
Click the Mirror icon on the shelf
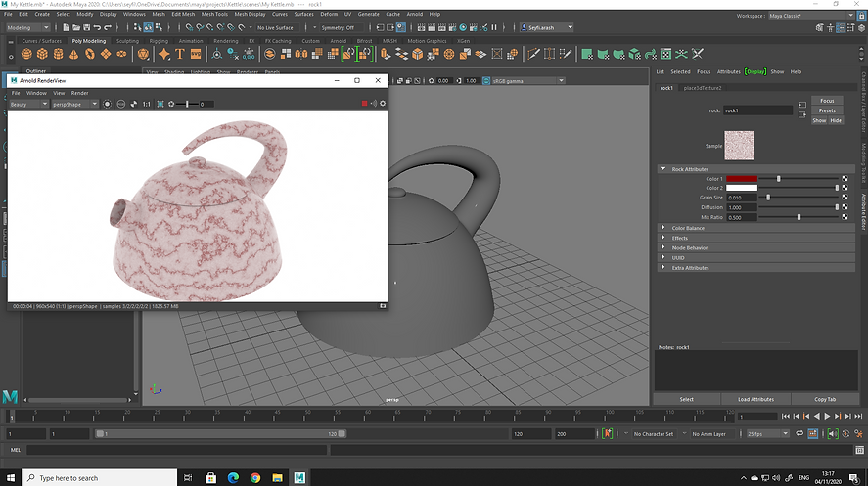pos(301,54)
